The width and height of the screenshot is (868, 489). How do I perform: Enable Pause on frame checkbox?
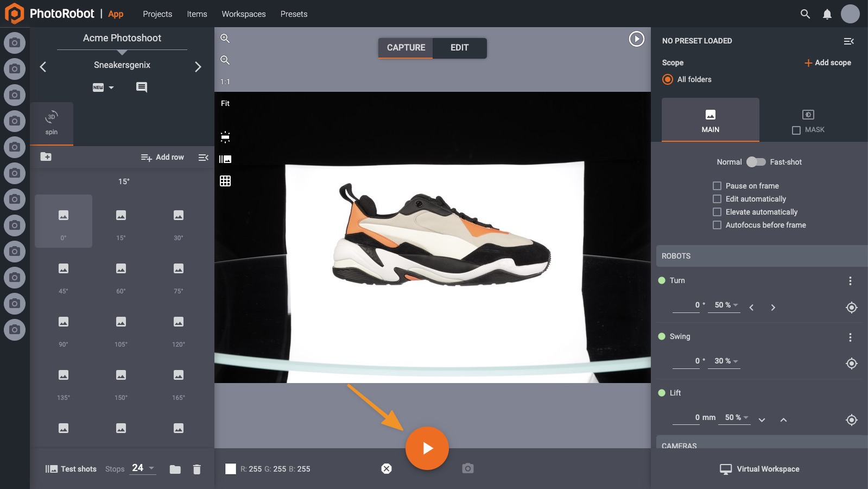717,186
